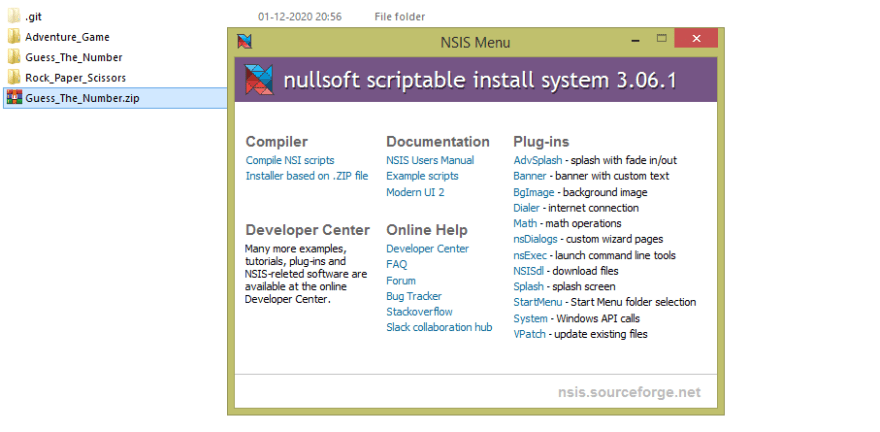Image resolution: width=880 pixels, height=432 pixels.
Task: Open the Splash plug-in link
Action: pyautogui.click(x=528, y=287)
